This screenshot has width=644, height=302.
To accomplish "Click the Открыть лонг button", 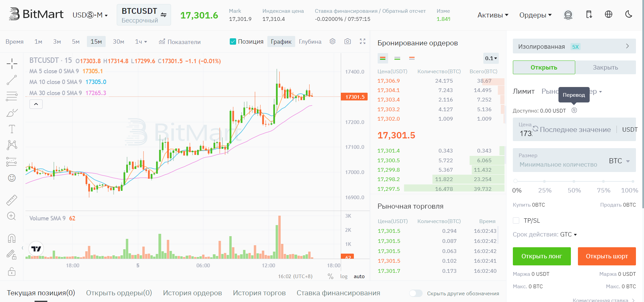I will 542,256.
